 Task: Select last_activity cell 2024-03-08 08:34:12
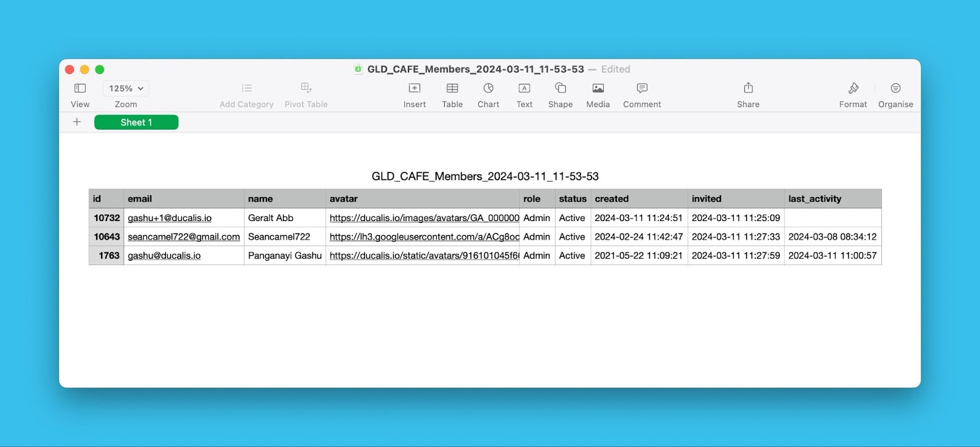[x=833, y=237]
